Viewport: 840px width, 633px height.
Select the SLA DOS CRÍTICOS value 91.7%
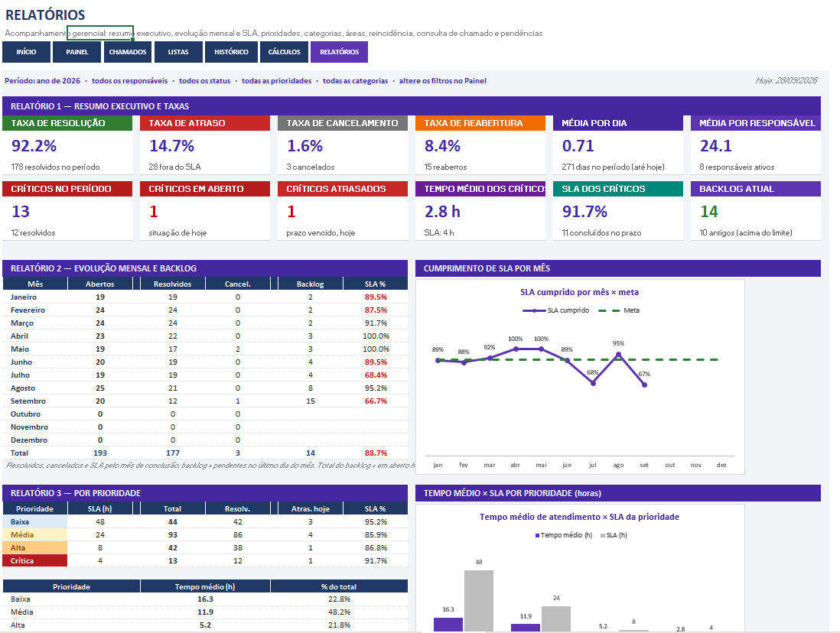pos(584,212)
